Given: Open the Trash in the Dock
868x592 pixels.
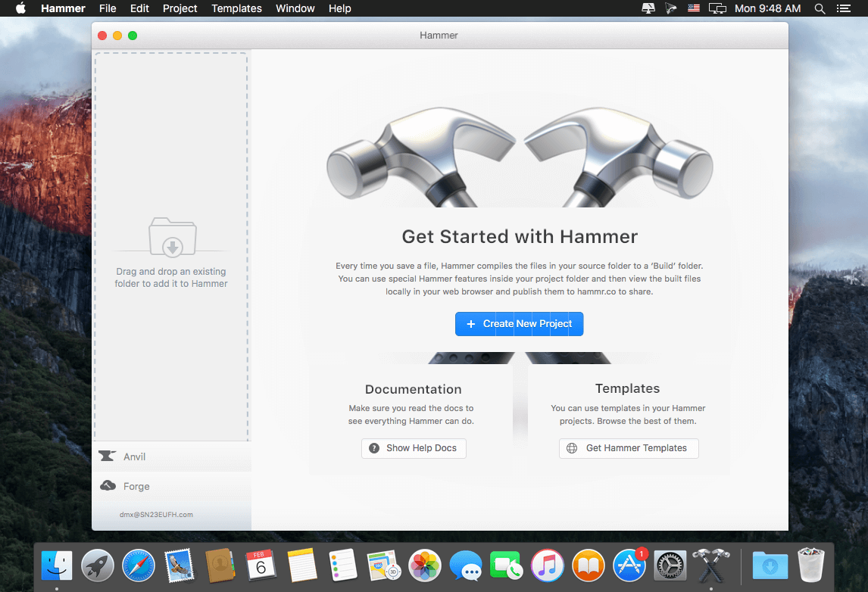Looking at the screenshot, I should (811, 566).
